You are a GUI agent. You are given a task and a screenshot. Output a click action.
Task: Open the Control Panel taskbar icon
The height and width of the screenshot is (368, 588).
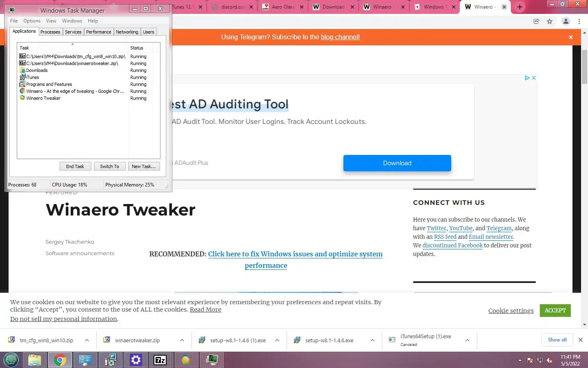(x=85, y=360)
